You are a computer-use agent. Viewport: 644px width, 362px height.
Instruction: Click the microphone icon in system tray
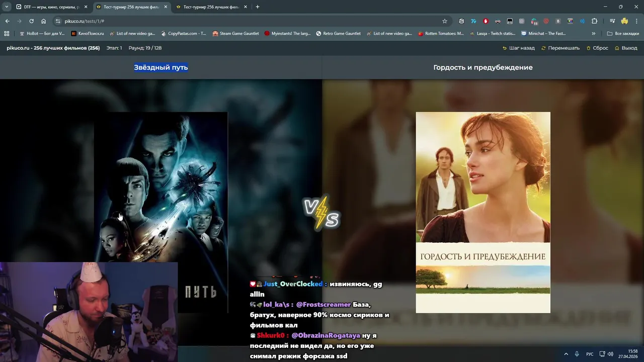[x=577, y=354]
